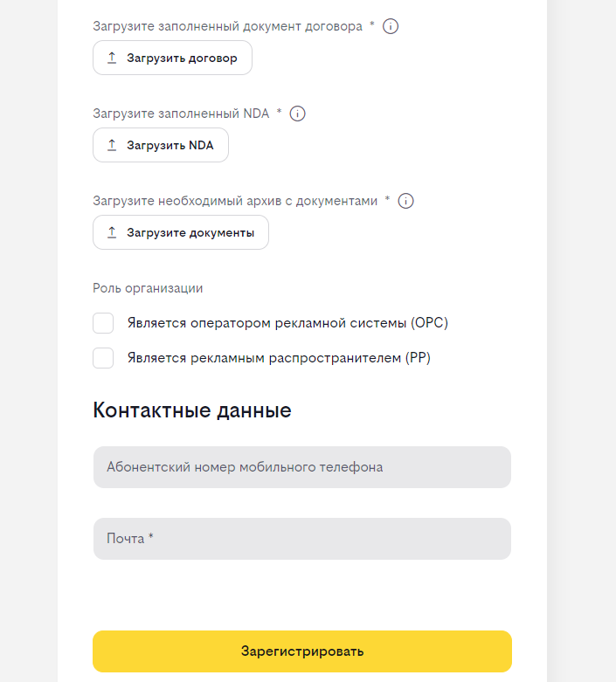This screenshot has width=616, height=682.
Task: Click upload arrow icon in Загрузить NDA
Action: [x=112, y=145]
